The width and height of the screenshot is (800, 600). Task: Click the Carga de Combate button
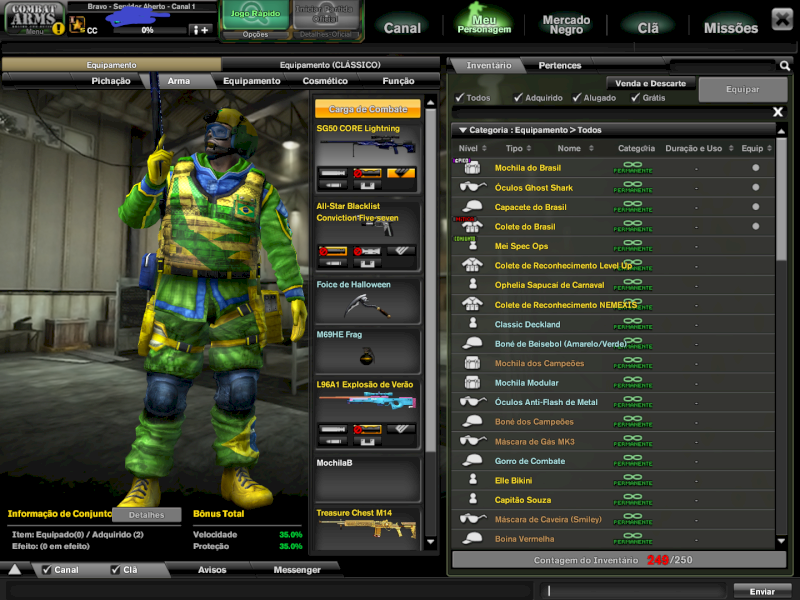[368, 109]
